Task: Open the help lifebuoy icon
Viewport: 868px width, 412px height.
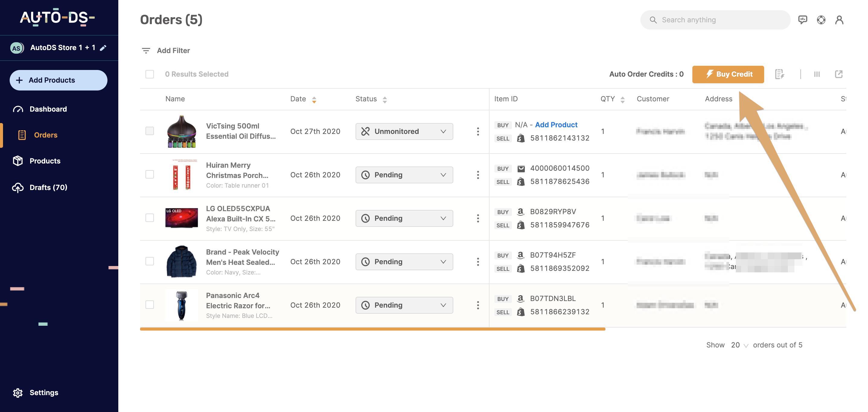Action: (x=821, y=20)
